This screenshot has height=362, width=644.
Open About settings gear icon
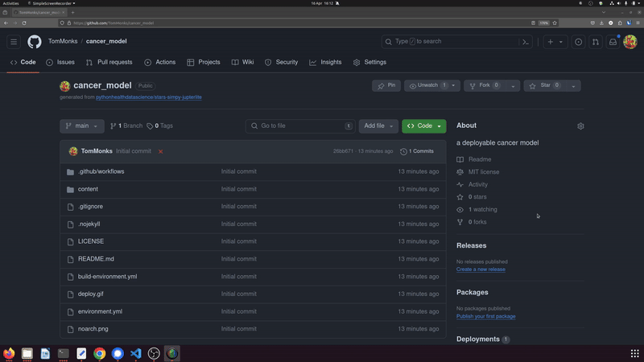point(580,126)
